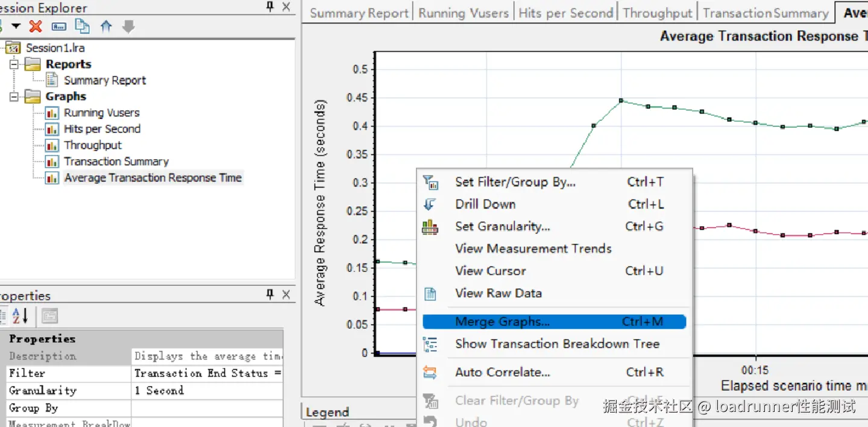
Task: Close the Session Explorer panel
Action: (x=286, y=7)
